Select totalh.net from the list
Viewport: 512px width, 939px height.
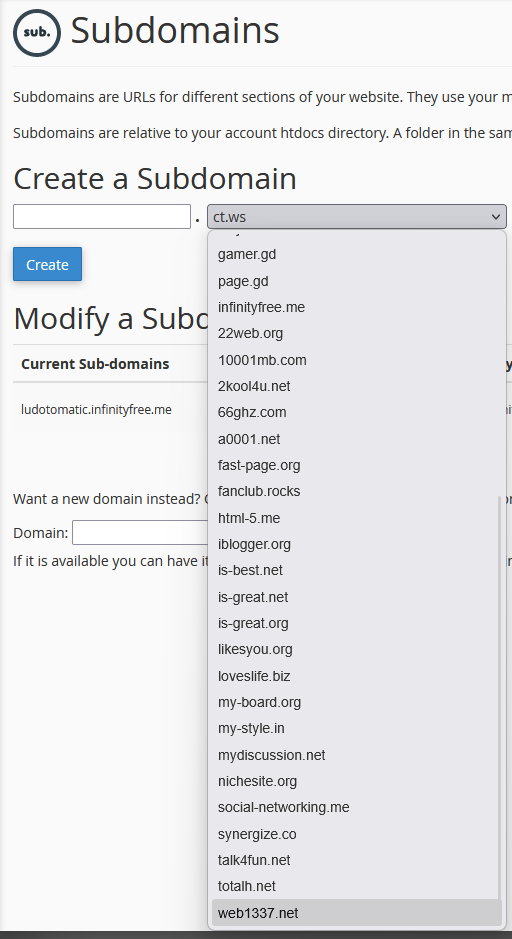356,886
